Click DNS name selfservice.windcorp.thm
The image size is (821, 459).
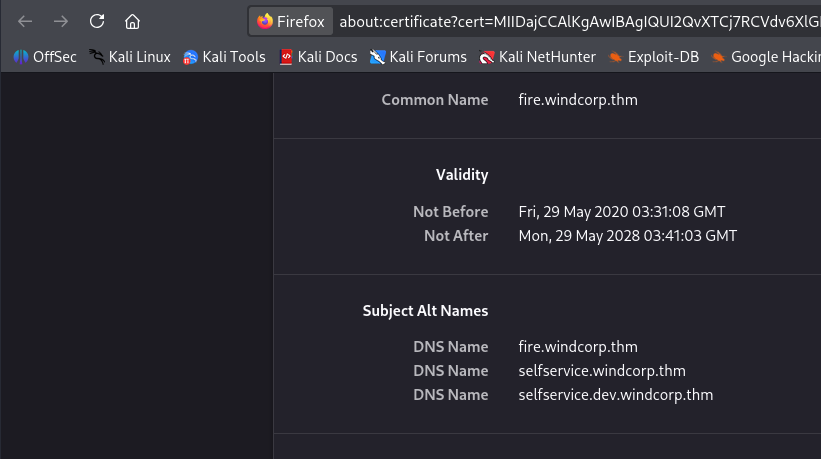tap(602, 371)
